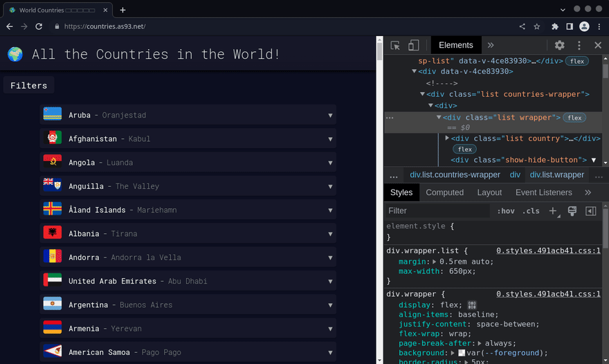Click the inspect element picker icon

click(x=395, y=45)
